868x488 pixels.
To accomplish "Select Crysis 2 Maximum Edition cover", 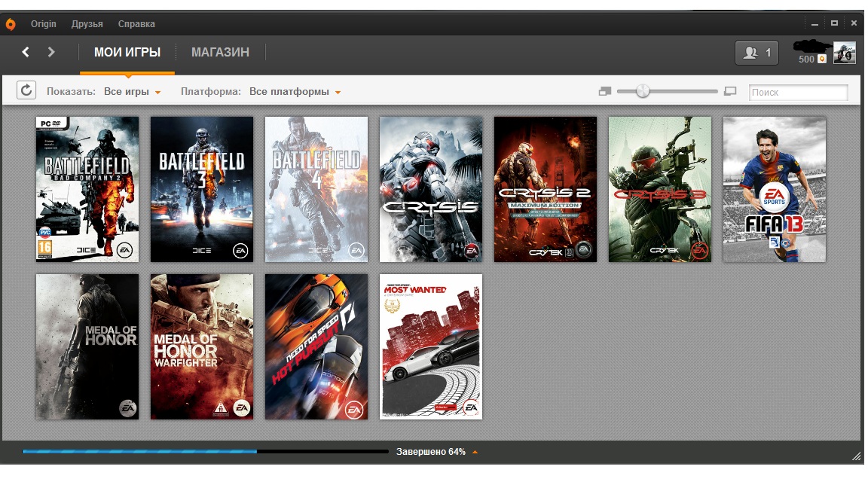I will coord(546,189).
